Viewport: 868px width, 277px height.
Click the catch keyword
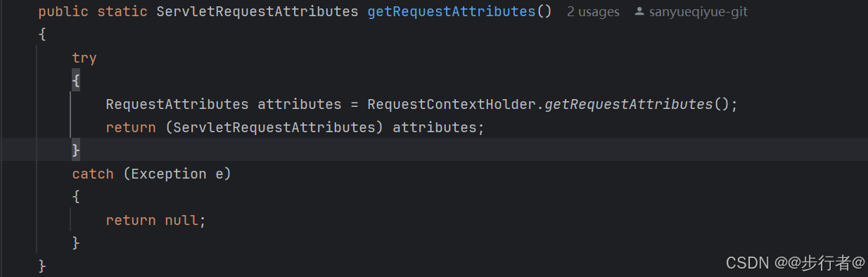pyautogui.click(x=93, y=174)
